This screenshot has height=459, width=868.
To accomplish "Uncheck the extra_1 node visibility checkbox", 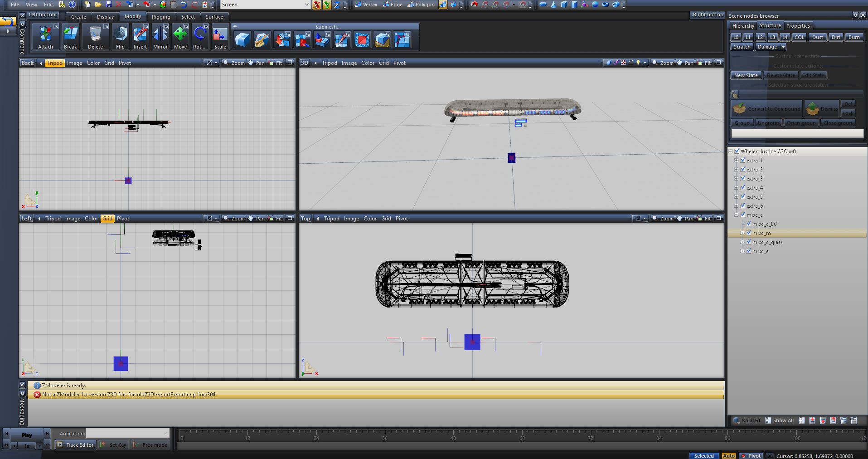I will tap(743, 160).
